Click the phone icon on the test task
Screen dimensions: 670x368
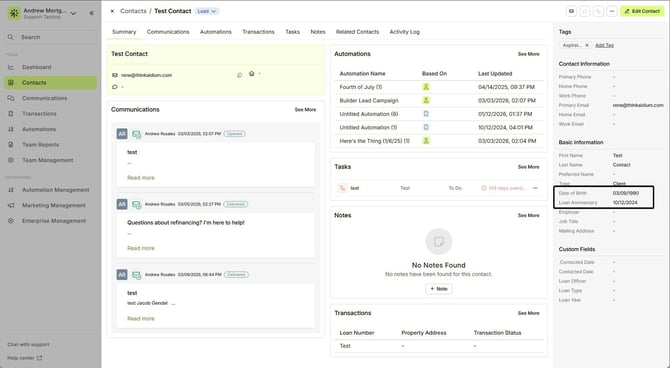pyautogui.click(x=342, y=188)
